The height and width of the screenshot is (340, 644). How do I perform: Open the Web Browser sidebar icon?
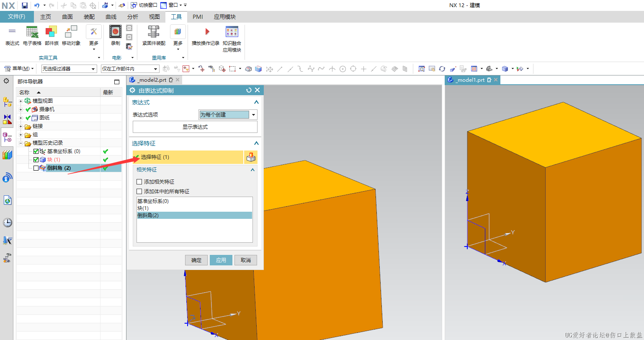pos(7,200)
